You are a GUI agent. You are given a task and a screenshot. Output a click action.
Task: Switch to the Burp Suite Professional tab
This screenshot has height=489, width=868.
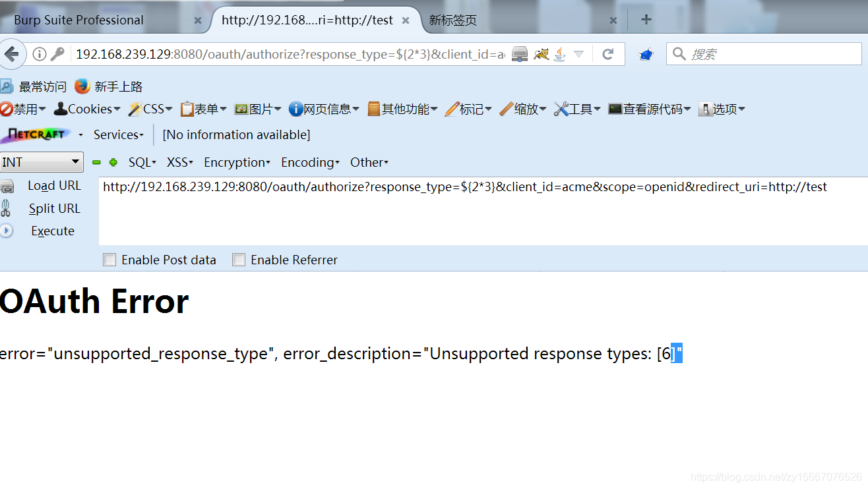78,20
